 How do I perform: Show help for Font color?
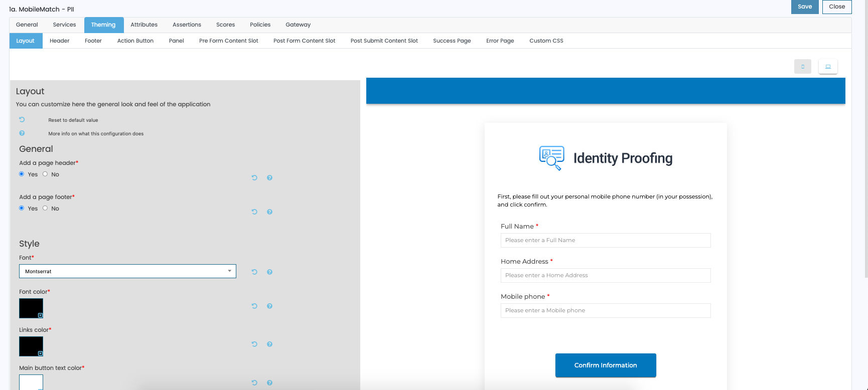(269, 306)
